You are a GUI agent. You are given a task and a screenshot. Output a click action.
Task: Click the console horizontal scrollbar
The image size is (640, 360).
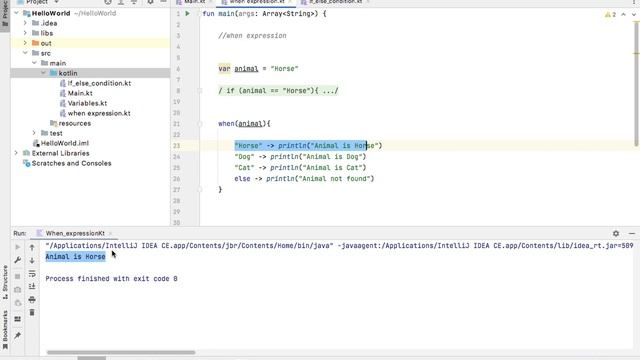pyautogui.click(x=121, y=352)
